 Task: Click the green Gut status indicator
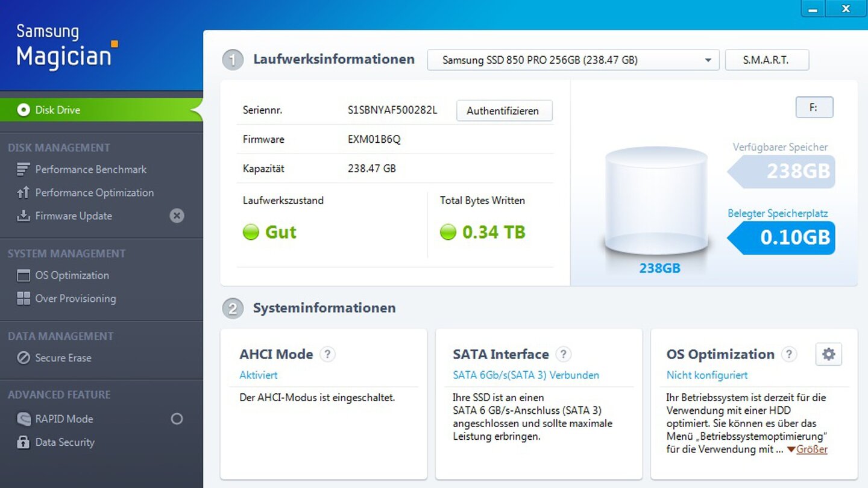click(251, 232)
